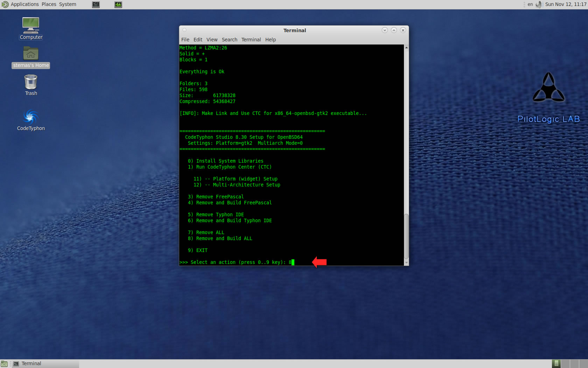Click 'Method = LZMA2:26' line
The width and height of the screenshot is (588, 368).
(203, 48)
